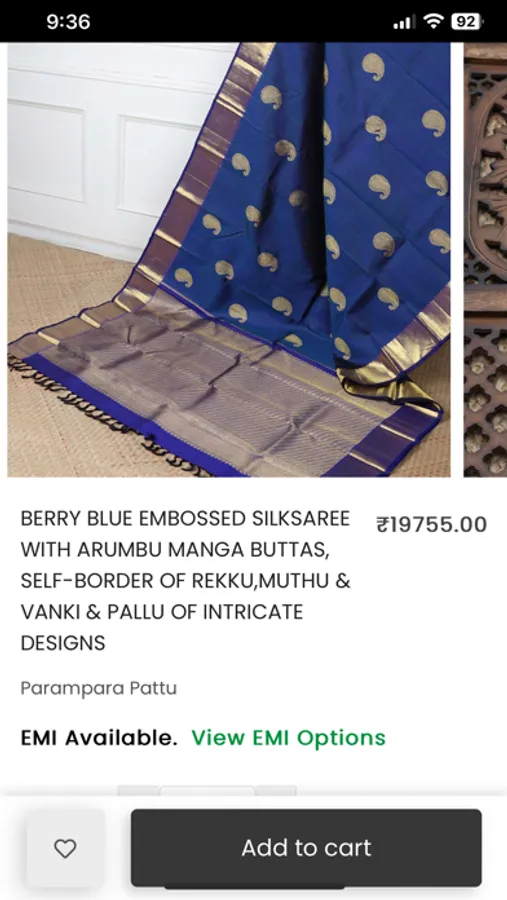Tap the EMI Available label
This screenshot has width=507, height=900.
point(99,738)
